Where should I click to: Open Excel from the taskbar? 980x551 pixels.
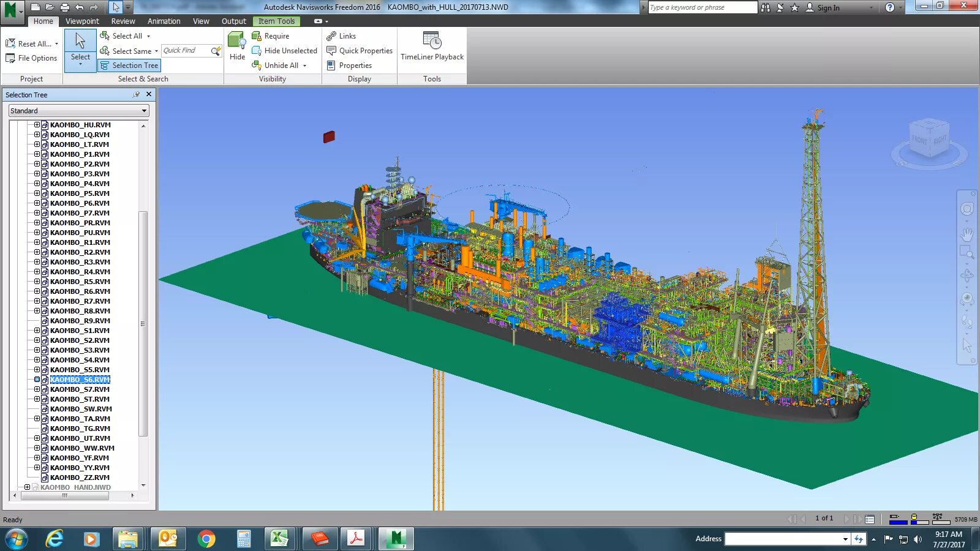(x=279, y=539)
